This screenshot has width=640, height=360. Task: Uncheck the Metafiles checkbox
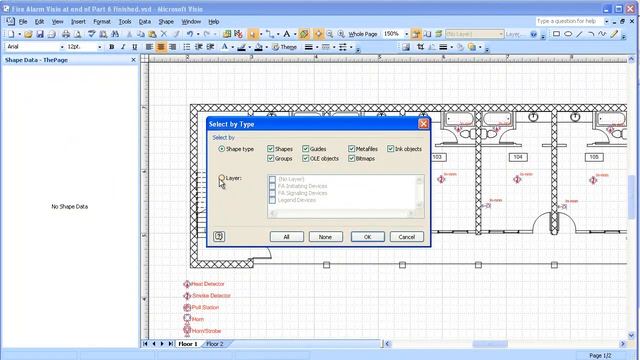pyautogui.click(x=351, y=149)
